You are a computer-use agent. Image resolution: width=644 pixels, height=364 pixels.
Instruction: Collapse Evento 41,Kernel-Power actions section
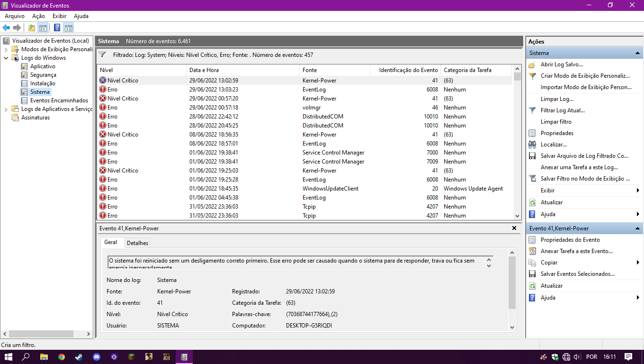[637, 228]
